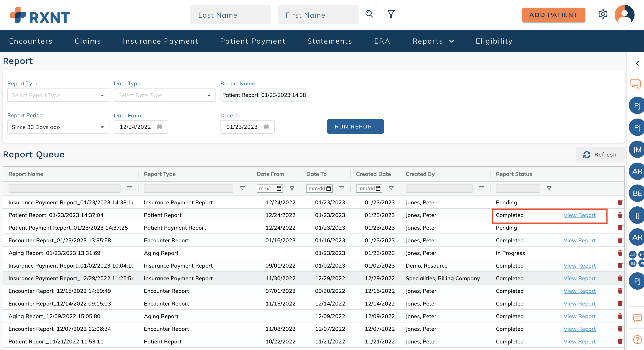Open the orange chat bubbles icon in sidebar
The height and width of the screenshot is (350, 644).
pos(635,84)
